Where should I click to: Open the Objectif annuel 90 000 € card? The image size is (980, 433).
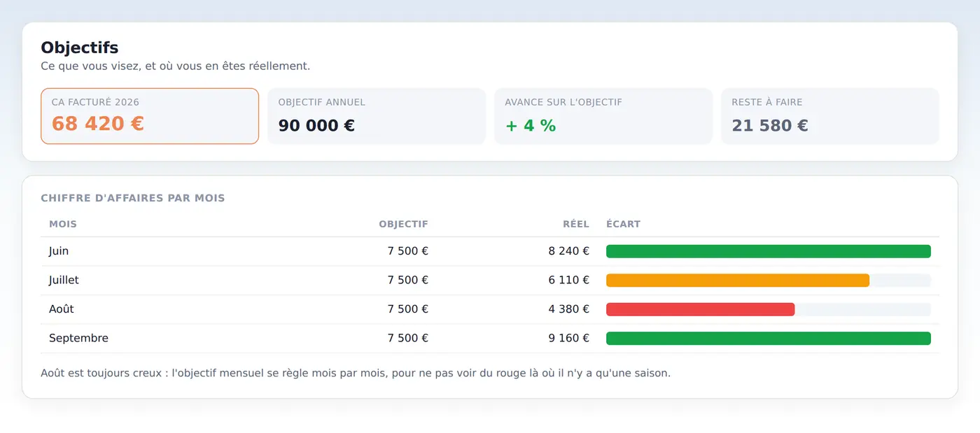pos(377,116)
